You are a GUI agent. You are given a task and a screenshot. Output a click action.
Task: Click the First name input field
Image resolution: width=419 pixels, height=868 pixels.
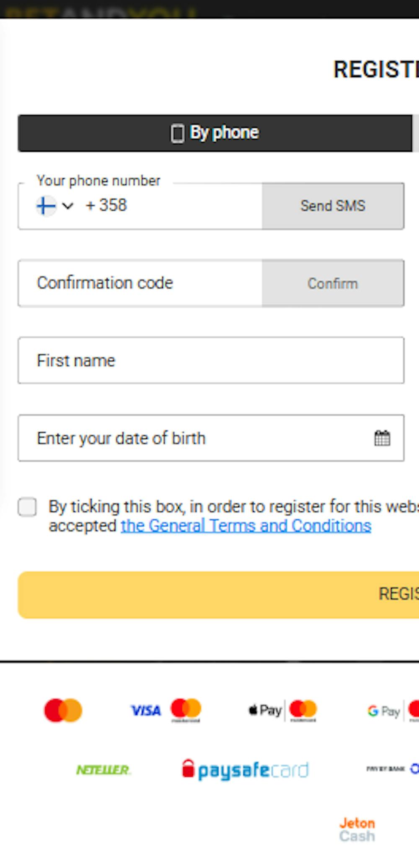(211, 360)
